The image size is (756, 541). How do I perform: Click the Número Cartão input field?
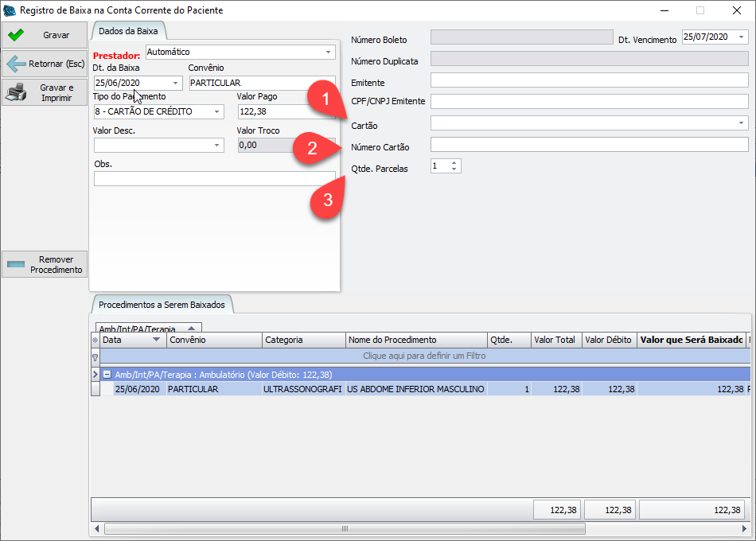pos(589,145)
